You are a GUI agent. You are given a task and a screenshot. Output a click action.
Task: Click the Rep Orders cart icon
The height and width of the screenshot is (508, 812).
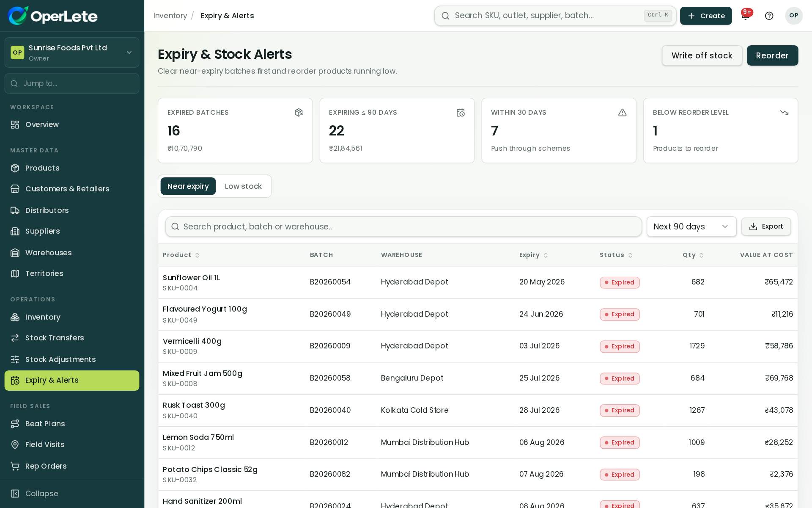(x=15, y=466)
